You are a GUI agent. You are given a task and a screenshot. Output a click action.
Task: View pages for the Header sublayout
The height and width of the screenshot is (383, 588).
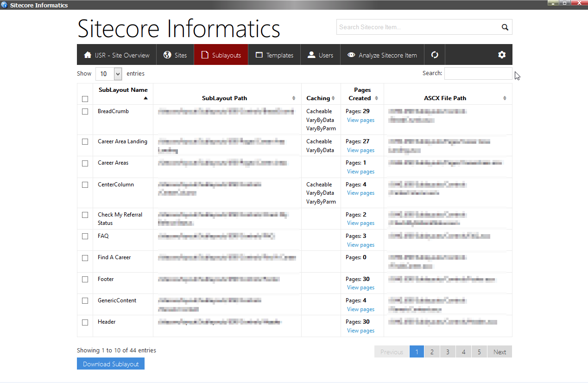click(360, 331)
